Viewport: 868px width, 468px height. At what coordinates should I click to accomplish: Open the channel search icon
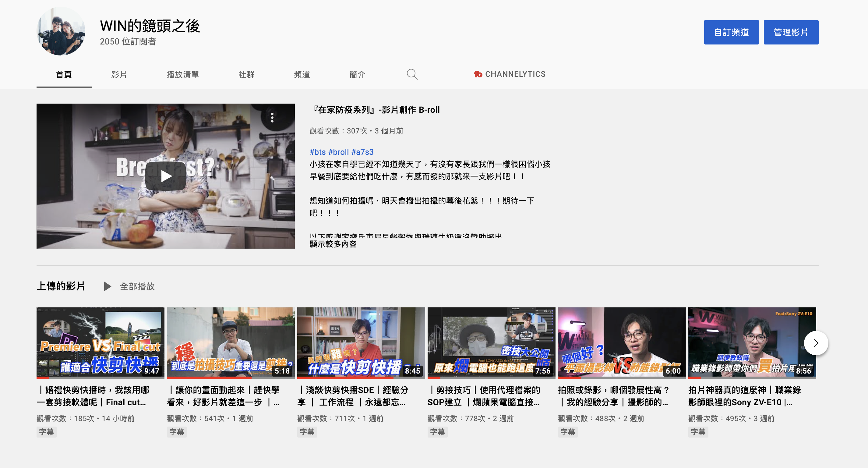click(x=412, y=74)
